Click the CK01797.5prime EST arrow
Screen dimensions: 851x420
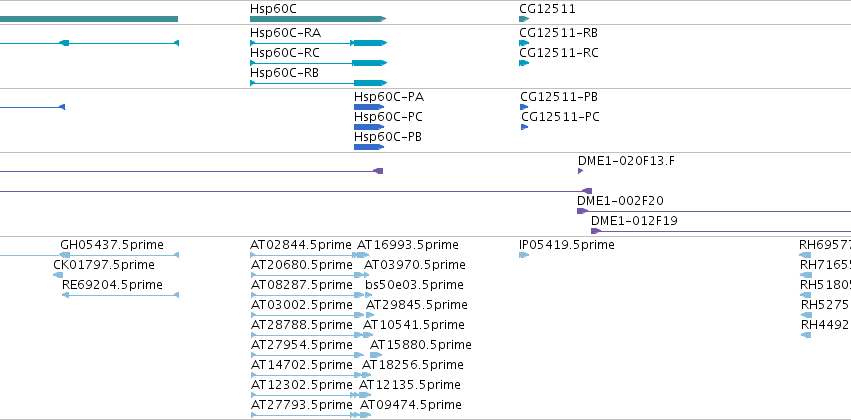[58, 275]
